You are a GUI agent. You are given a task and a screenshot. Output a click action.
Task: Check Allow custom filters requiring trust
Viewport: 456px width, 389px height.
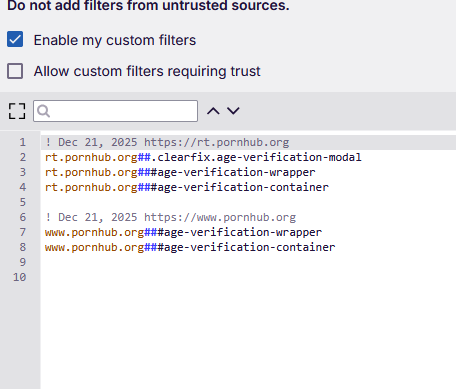click(x=15, y=71)
